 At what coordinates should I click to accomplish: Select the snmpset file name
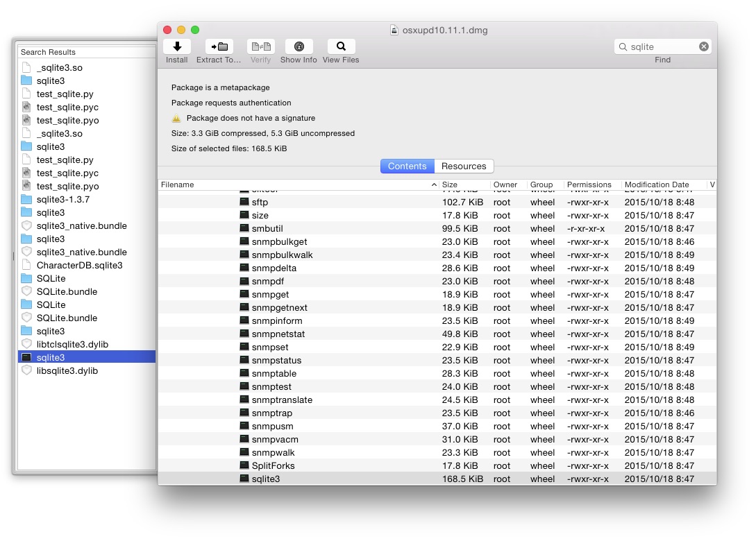[x=270, y=347]
